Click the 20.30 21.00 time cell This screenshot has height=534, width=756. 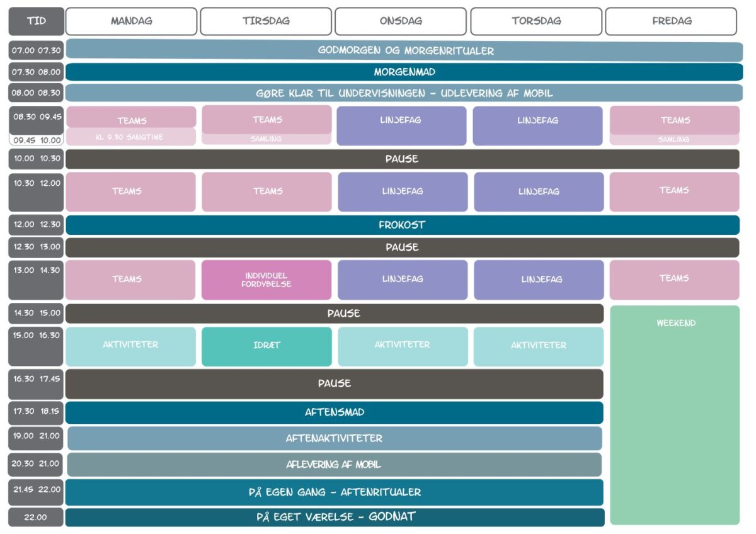pos(36,465)
